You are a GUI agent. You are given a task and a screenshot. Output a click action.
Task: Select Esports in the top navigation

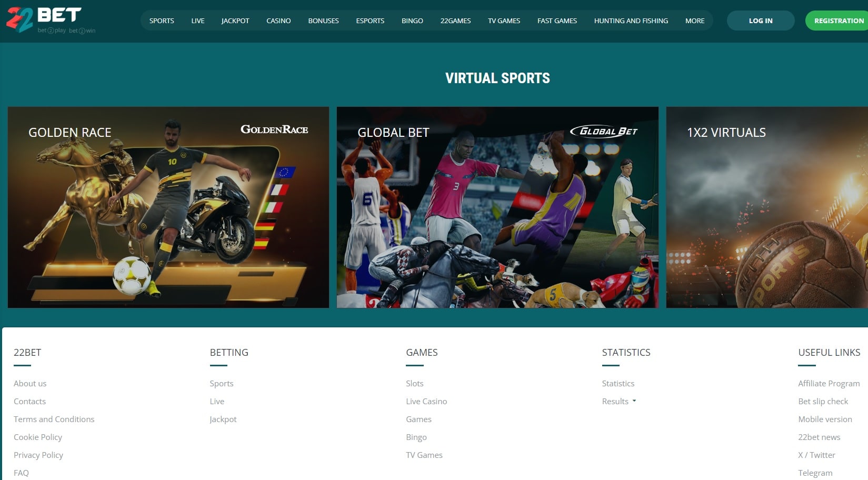point(370,21)
